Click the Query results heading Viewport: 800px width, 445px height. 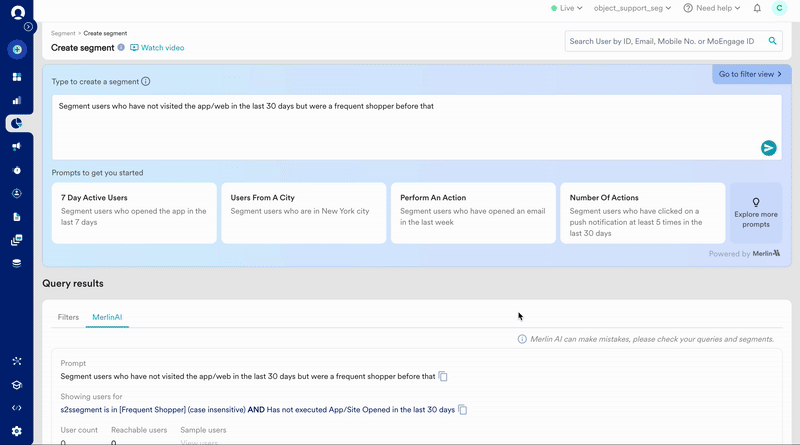coord(73,284)
